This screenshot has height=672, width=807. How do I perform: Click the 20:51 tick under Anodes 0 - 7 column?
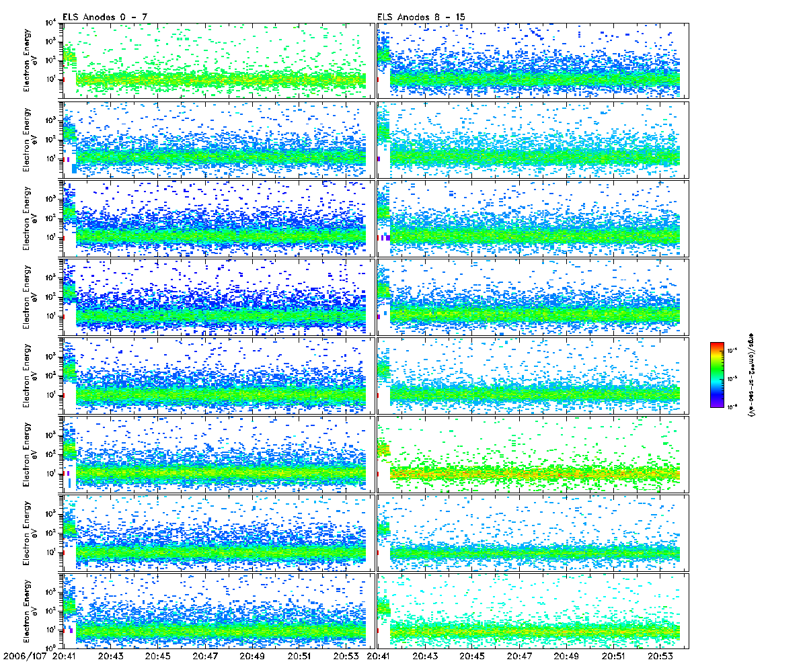tap(299, 657)
